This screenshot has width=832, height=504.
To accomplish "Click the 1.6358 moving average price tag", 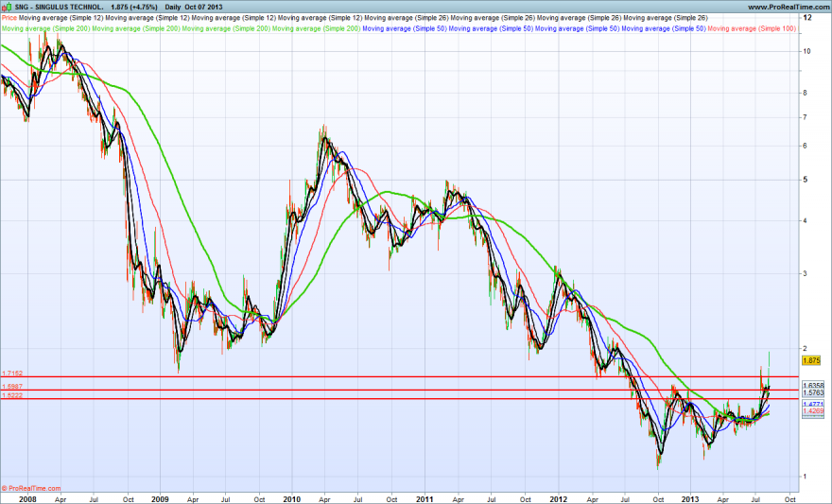I will (x=813, y=386).
